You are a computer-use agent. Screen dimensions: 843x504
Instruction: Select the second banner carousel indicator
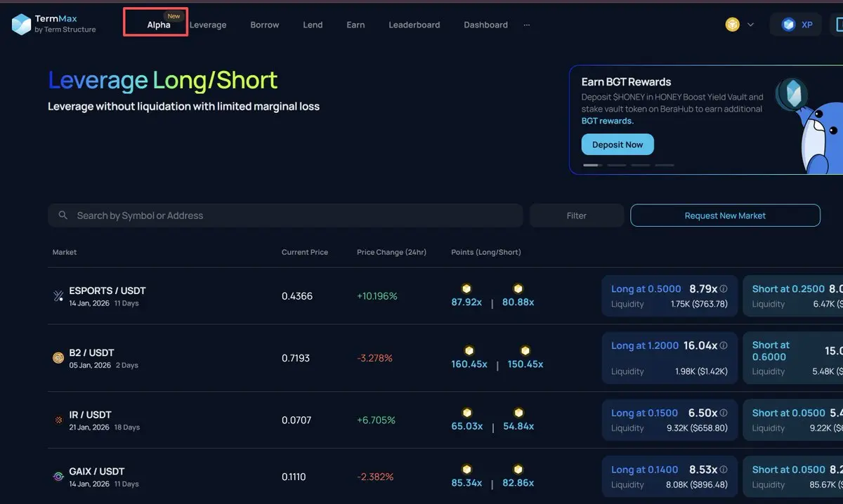(x=616, y=165)
